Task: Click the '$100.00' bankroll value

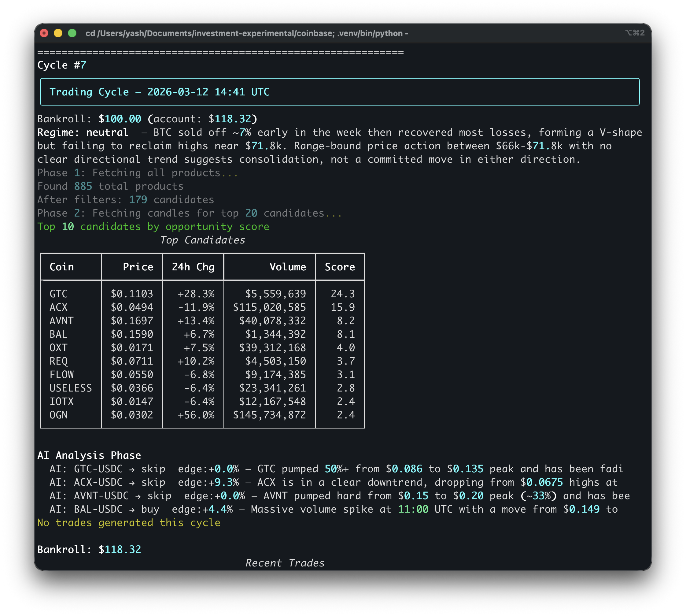Action: point(120,119)
